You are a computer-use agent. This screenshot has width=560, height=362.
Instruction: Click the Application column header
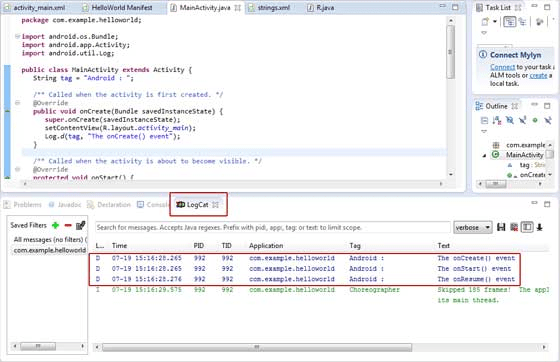pyautogui.click(x=266, y=246)
